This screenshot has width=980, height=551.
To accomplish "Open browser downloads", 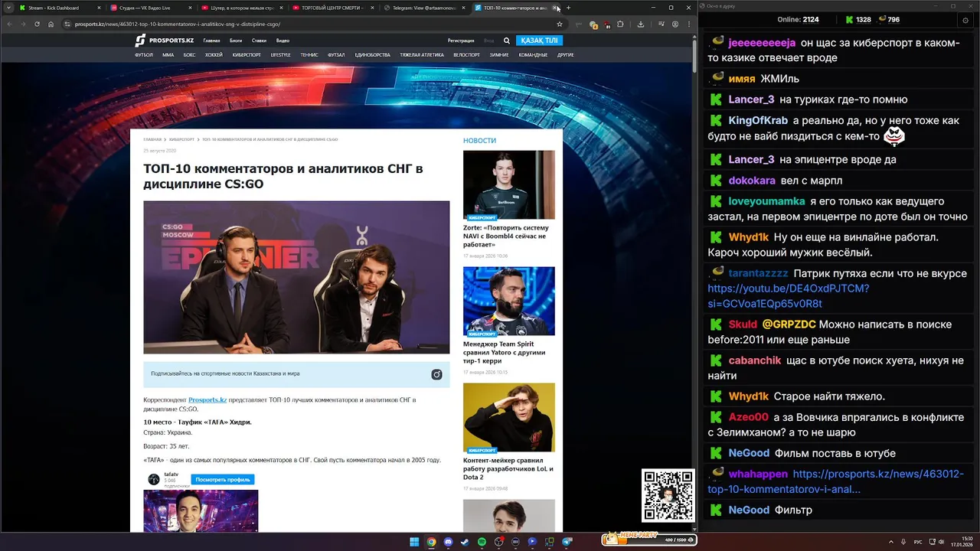I will coord(641,24).
